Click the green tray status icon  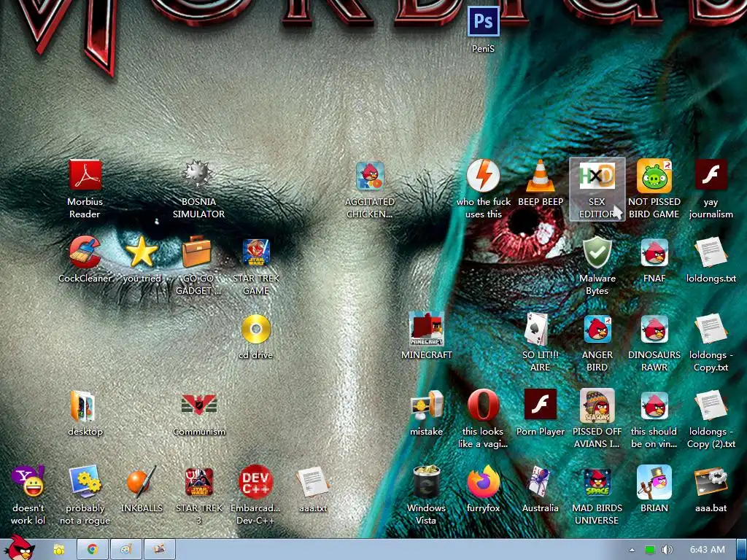pos(650,550)
